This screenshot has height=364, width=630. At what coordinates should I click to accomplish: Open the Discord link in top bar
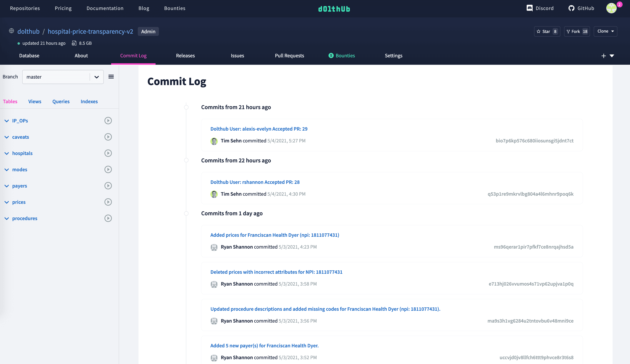(x=540, y=8)
